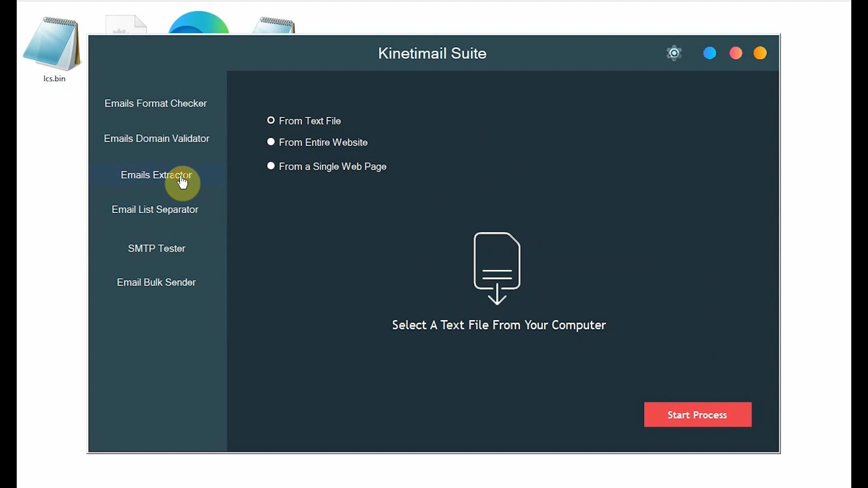Click the blue circle in the title bar
The height and width of the screenshot is (488, 868).
tap(709, 52)
